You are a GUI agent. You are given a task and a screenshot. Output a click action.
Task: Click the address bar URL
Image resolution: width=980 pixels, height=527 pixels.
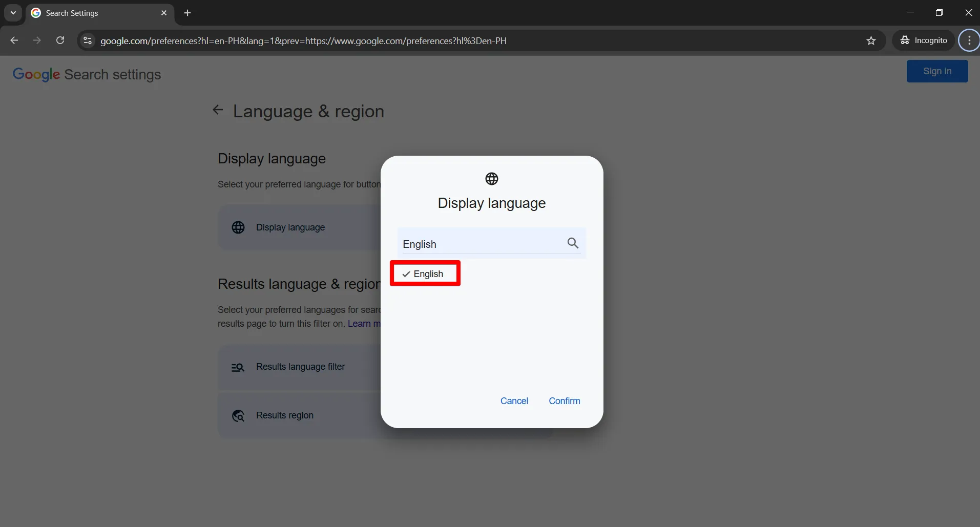[303, 40]
